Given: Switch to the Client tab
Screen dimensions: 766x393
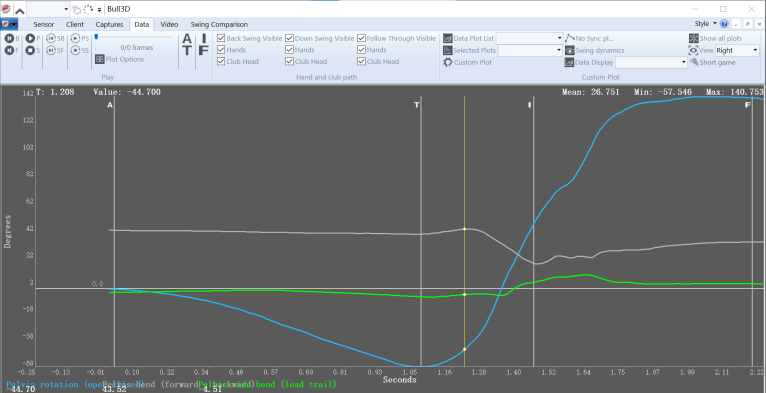Looking at the screenshot, I should 75,24.
